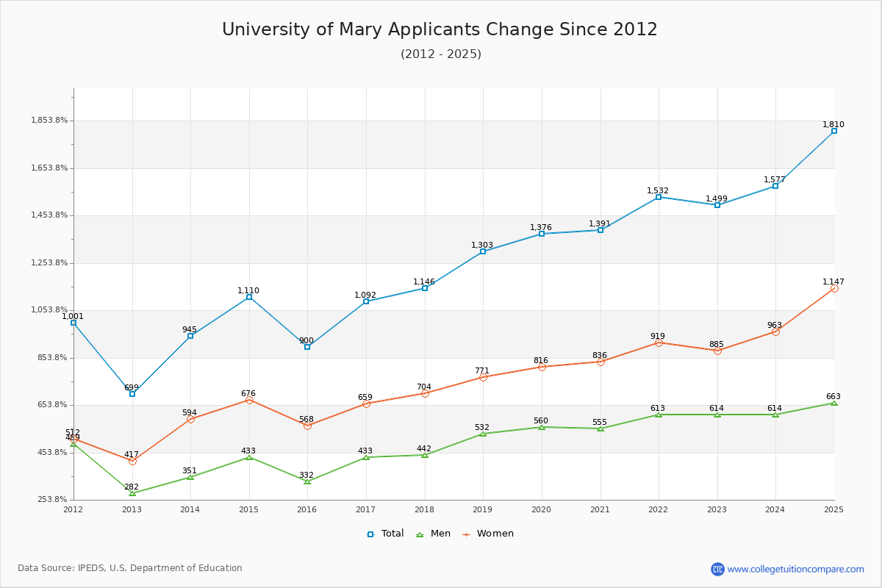Click the 2019 x-axis label
Viewport: 882px width, 588px height.
483,509
